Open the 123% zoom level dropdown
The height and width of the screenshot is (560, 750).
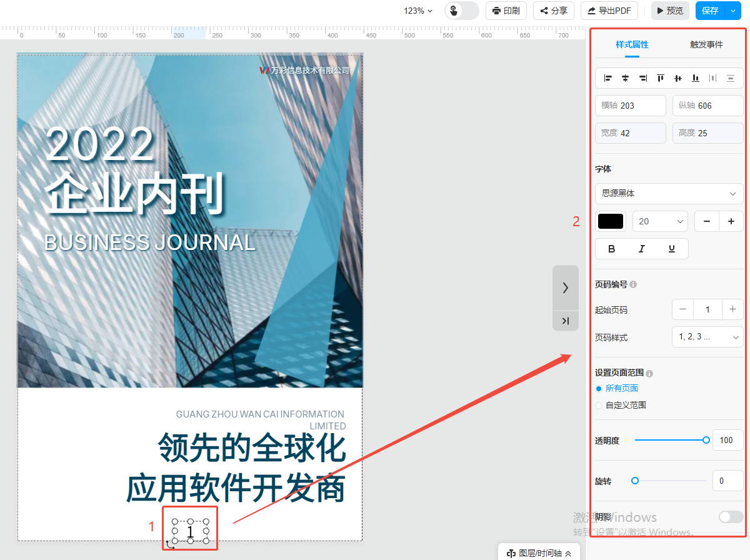[417, 11]
